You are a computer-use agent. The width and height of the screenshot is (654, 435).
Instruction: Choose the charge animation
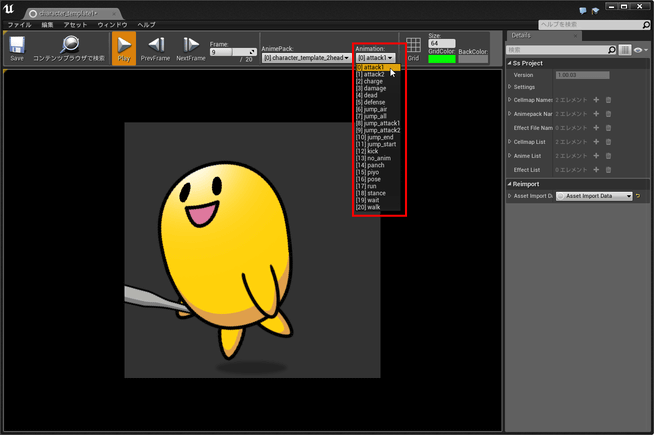[x=378, y=81]
